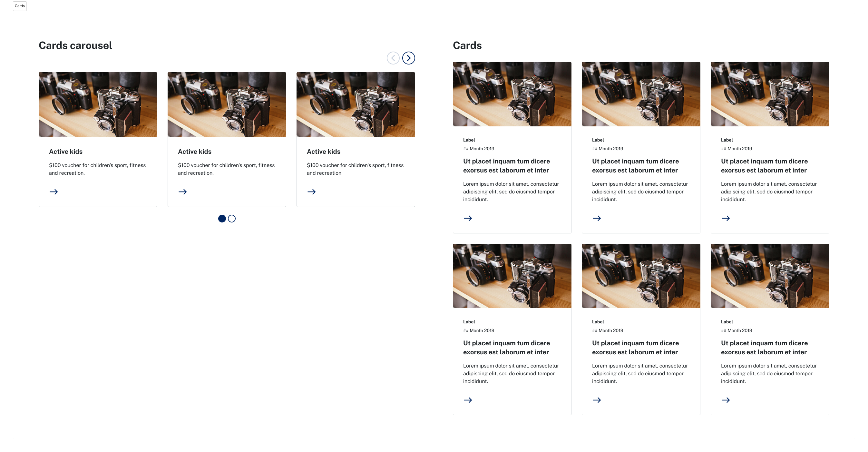Click '## Month 2019' date on top-middle grid card
The image size is (868, 452).
tap(608, 149)
